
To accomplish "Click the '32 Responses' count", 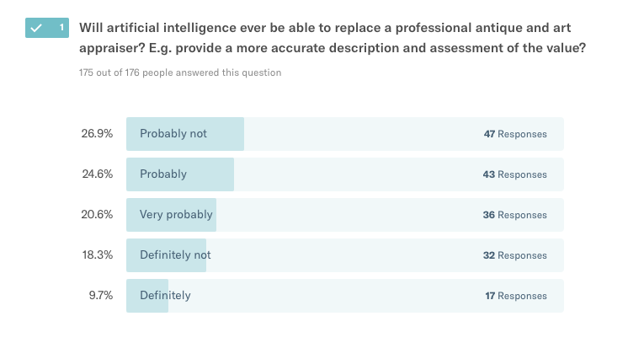I will [x=515, y=255].
